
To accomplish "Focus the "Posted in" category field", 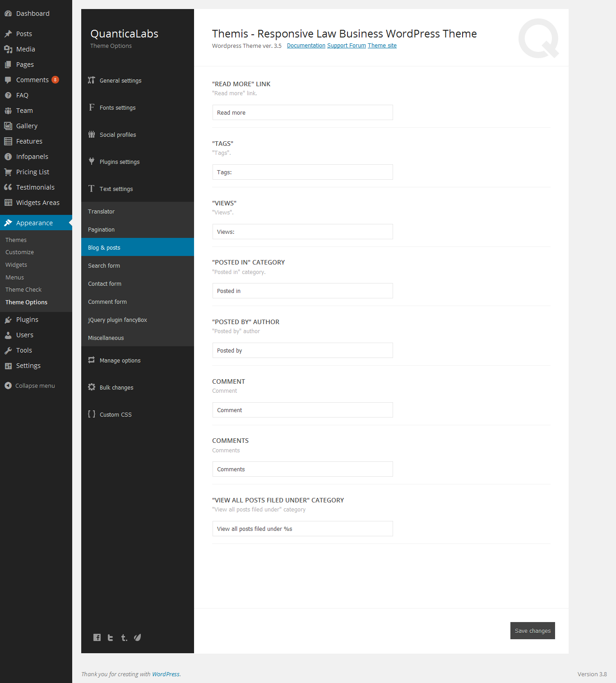I will 303,291.
